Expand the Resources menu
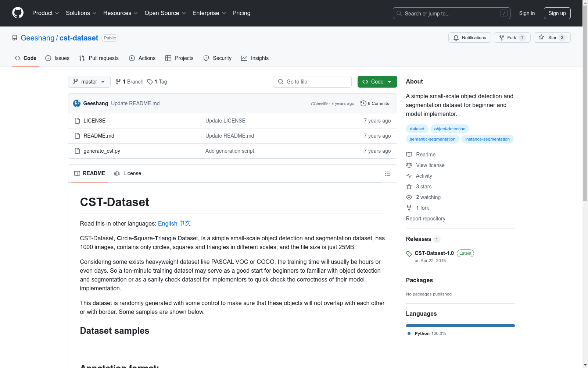 121,13
